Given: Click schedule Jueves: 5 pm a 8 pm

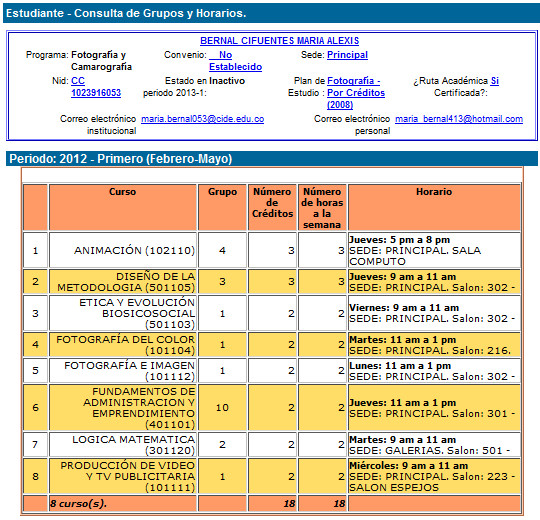Looking at the screenshot, I should point(399,239).
